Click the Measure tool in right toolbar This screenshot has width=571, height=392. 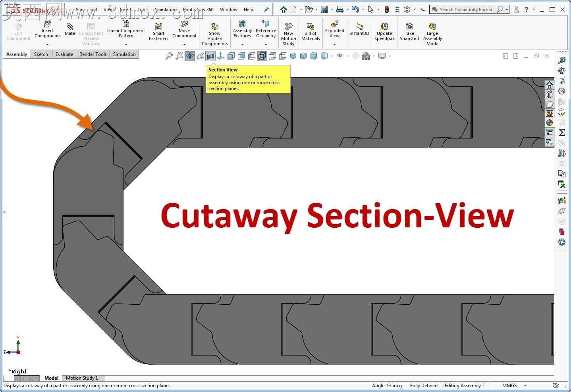(562, 60)
